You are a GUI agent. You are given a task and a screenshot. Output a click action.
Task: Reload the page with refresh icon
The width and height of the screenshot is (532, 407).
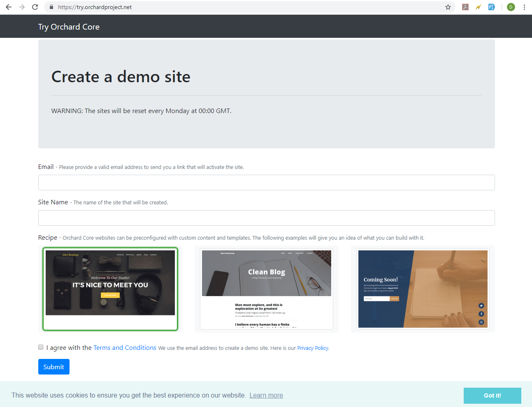[x=35, y=7]
